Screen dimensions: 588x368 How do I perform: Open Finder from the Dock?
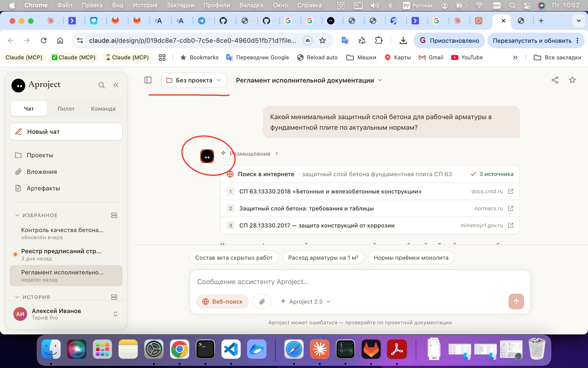coord(51,349)
